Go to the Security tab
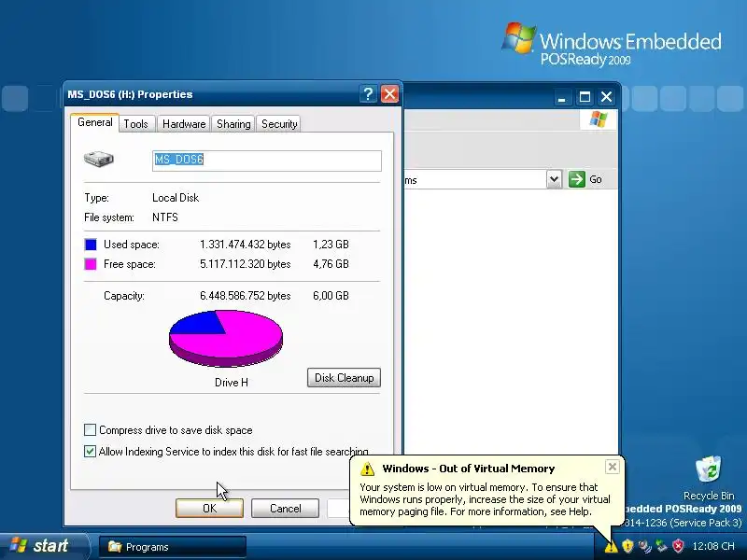The image size is (747, 560). click(x=279, y=124)
